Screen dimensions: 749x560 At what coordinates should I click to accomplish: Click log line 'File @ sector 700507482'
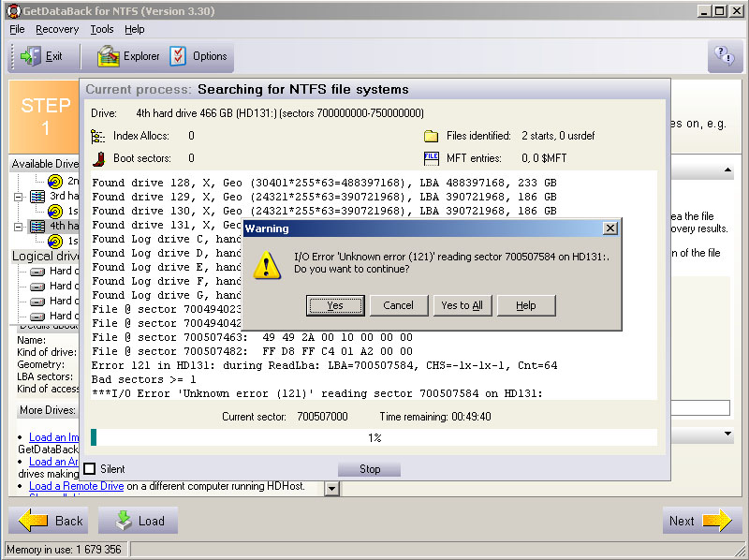click(x=252, y=351)
